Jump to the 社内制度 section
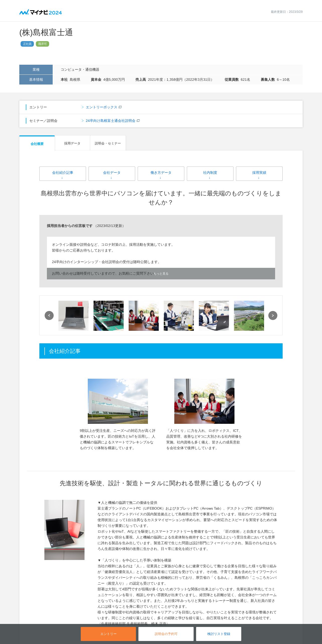 [x=210, y=174]
